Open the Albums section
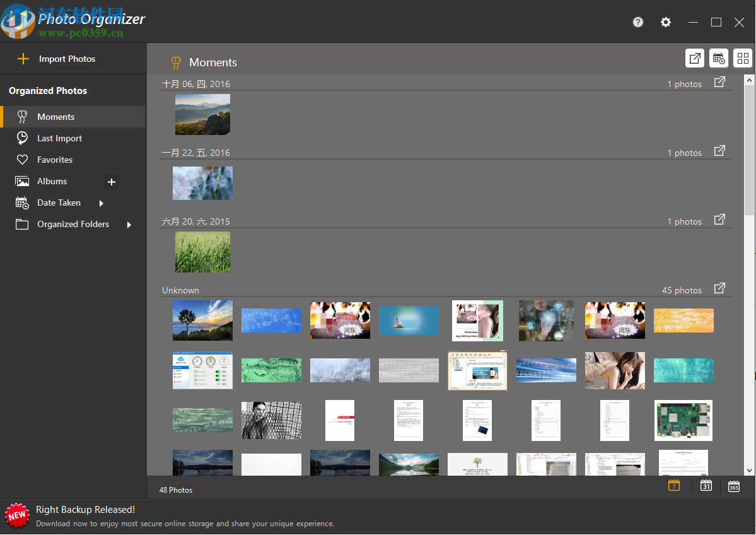 [x=52, y=181]
